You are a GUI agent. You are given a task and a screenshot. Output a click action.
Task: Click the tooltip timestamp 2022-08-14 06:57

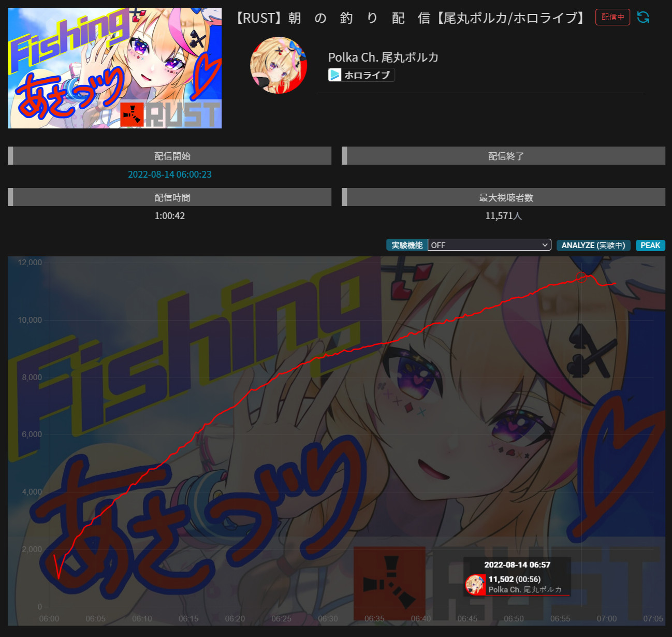[517, 564]
